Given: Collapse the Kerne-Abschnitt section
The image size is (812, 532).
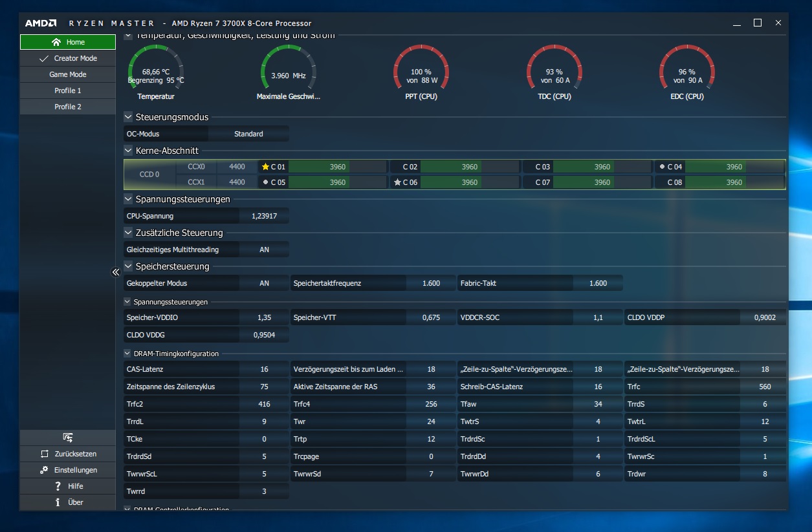Looking at the screenshot, I should coord(128,151).
